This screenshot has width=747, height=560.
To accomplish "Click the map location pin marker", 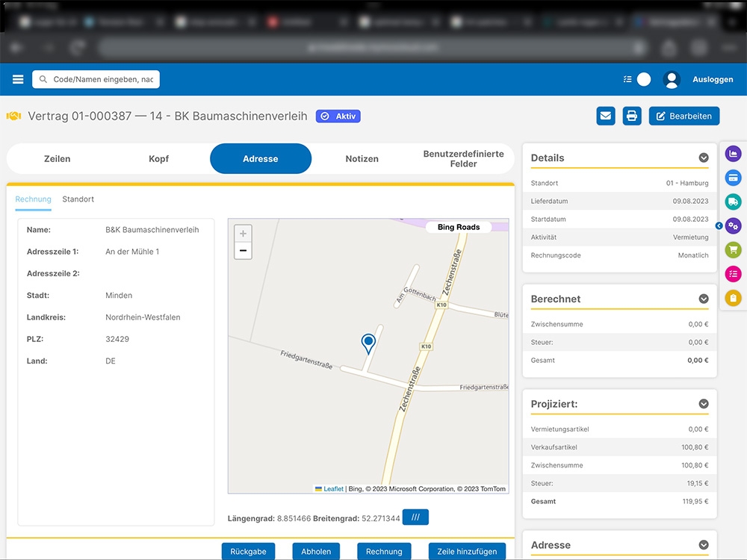I will pyautogui.click(x=368, y=343).
